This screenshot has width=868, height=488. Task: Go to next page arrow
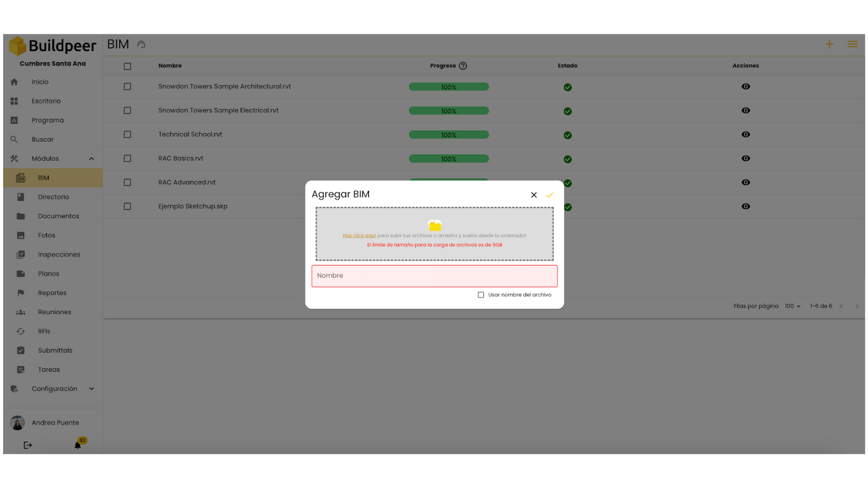857,306
